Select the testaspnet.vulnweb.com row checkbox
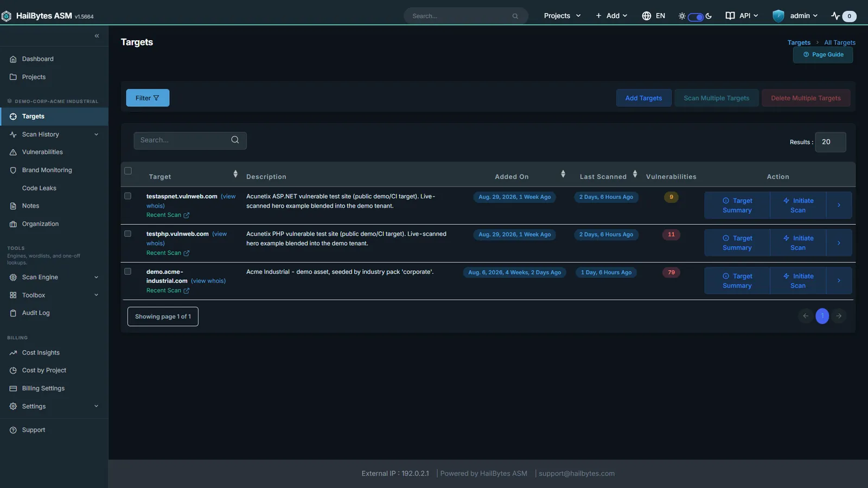Image resolution: width=868 pixels, height=488 pixels. (x=128, y=196)
